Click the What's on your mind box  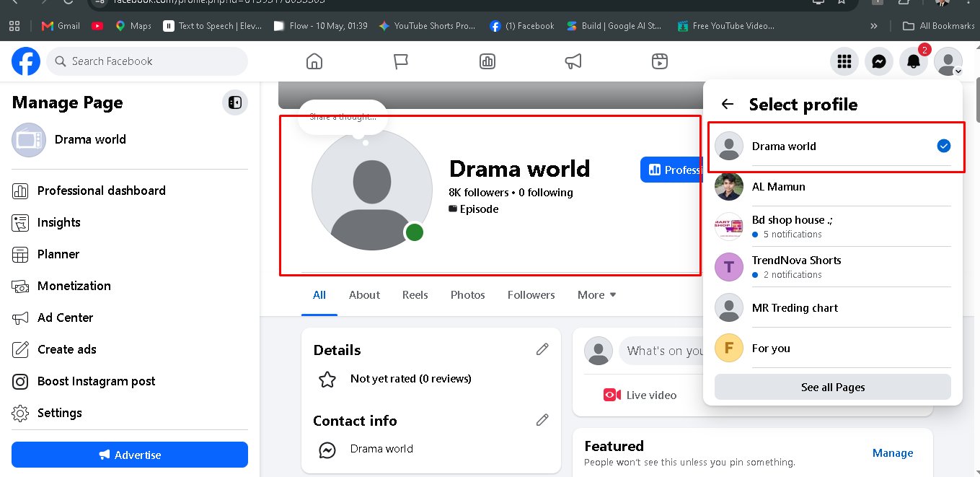[661, 351]
